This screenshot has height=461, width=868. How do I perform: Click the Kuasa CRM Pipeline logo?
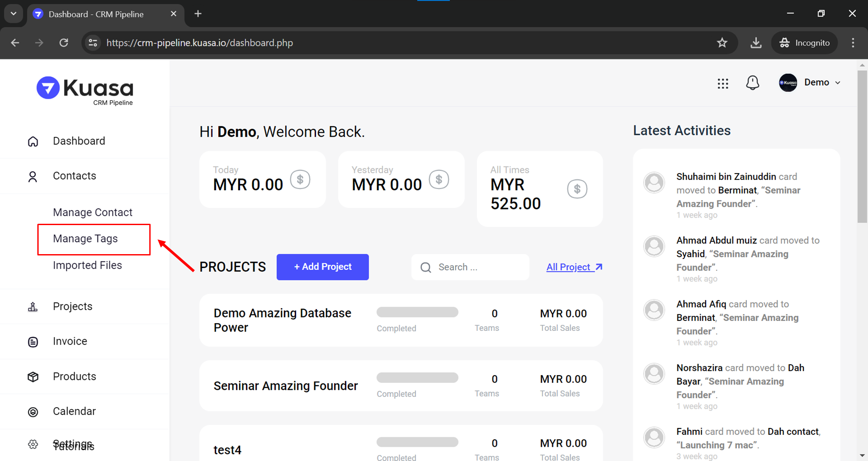click(85, 91)
